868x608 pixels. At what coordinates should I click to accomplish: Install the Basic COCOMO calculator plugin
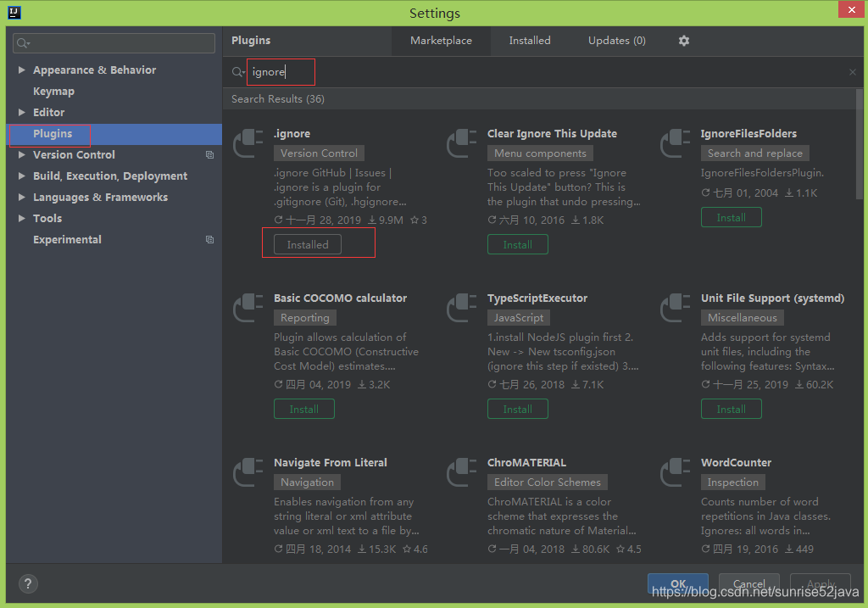tap(304, 409)
